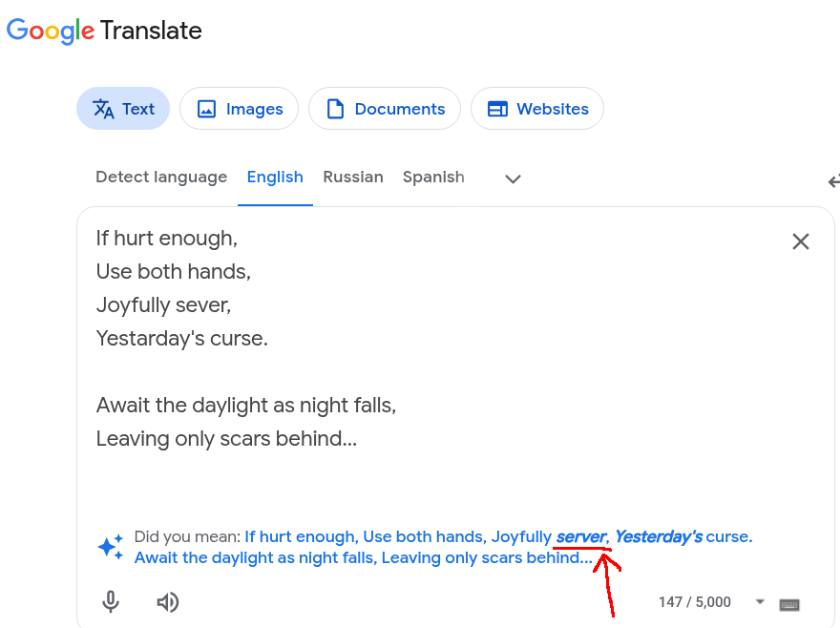This screenshot has width=840, height=628.
Task: Click the keyboard input tool icon
Action: point(789,604)
